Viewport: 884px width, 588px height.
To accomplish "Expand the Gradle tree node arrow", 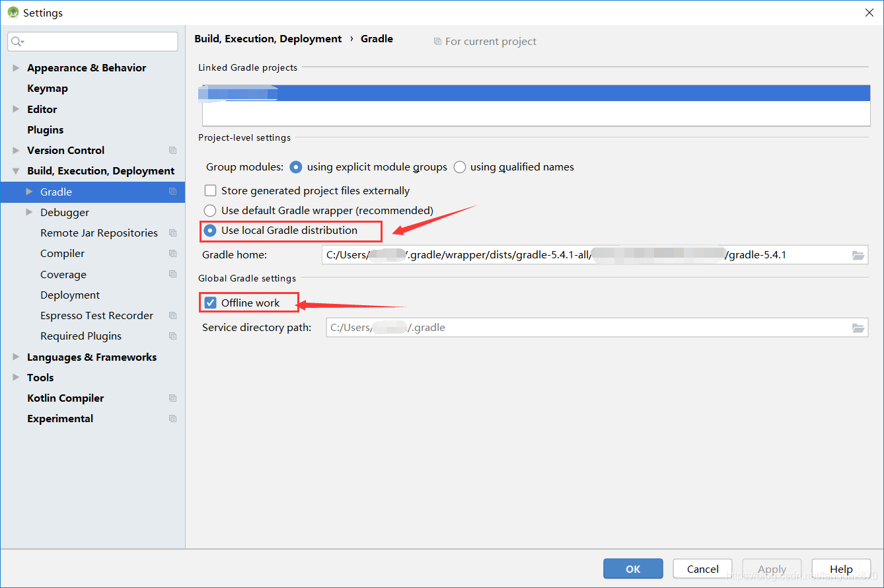I will click(29, 192).
